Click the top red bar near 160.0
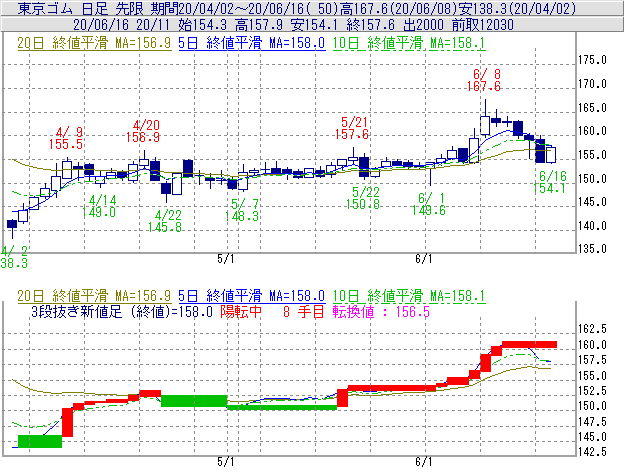The image size is (624, 474). (x=528, y=344)
